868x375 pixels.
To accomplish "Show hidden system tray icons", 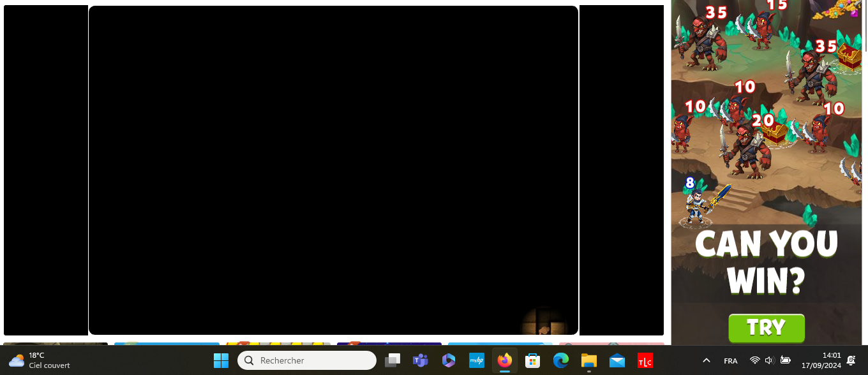I will [706, 360].
